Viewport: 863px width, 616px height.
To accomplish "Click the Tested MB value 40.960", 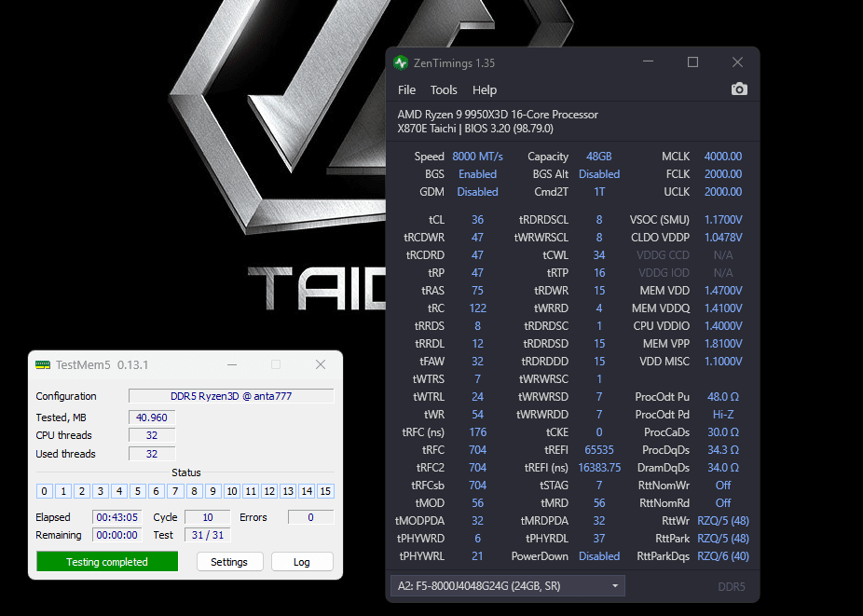I will coord(152,418).
